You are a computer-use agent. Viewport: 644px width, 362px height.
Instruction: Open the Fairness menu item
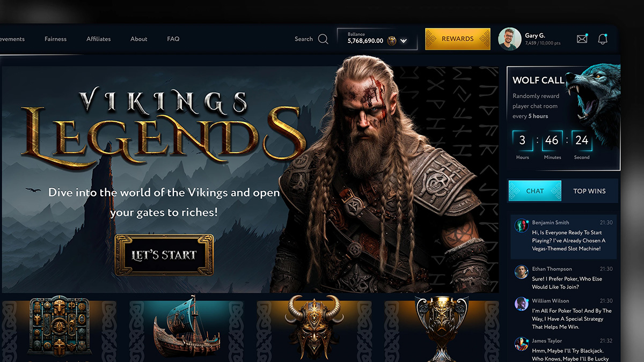tap(56, 39)
